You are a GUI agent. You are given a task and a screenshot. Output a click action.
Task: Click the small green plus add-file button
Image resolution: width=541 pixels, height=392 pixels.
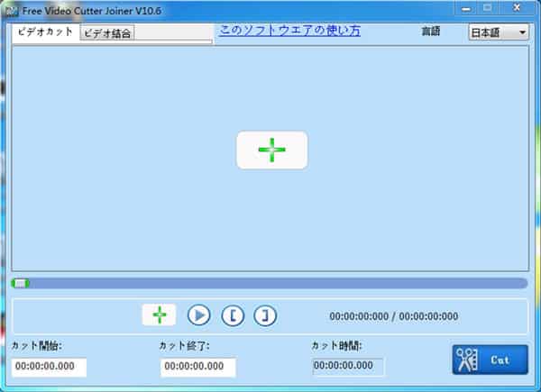(159, 315)
